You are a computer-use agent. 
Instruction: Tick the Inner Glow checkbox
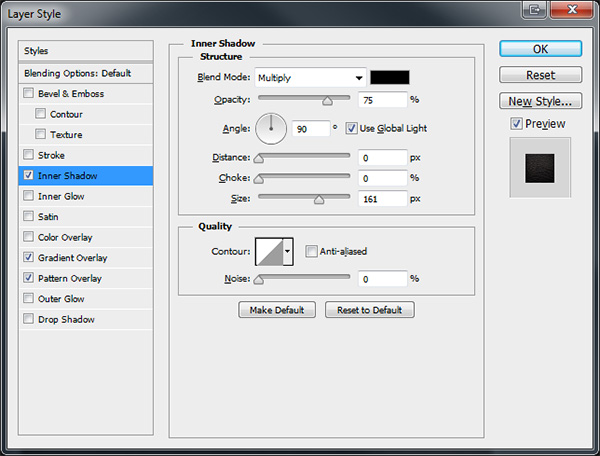pyautogui.click(x=28, y=195)
